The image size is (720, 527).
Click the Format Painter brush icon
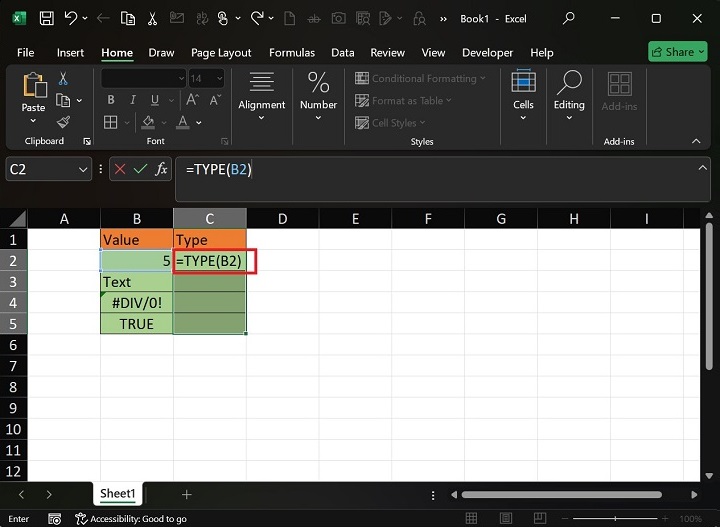click(63, 122)
